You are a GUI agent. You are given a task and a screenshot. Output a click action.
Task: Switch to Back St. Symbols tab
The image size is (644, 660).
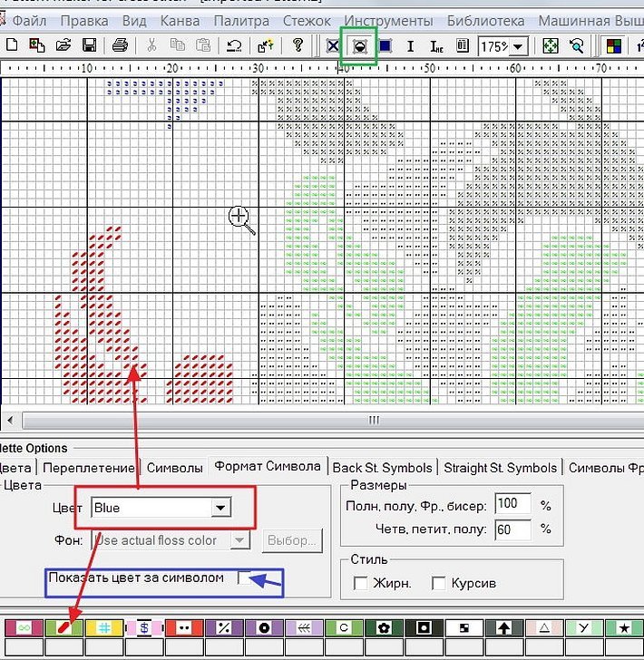coord(383,468)
